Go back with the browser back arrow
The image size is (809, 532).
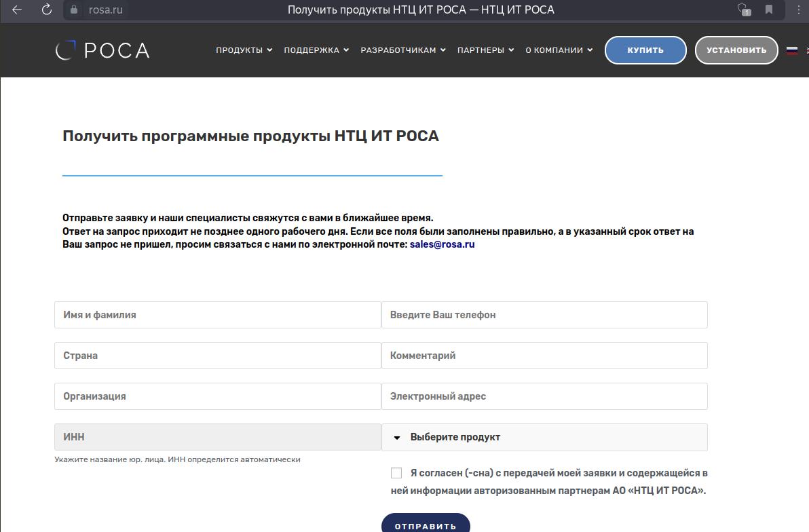tap(17, 9)
